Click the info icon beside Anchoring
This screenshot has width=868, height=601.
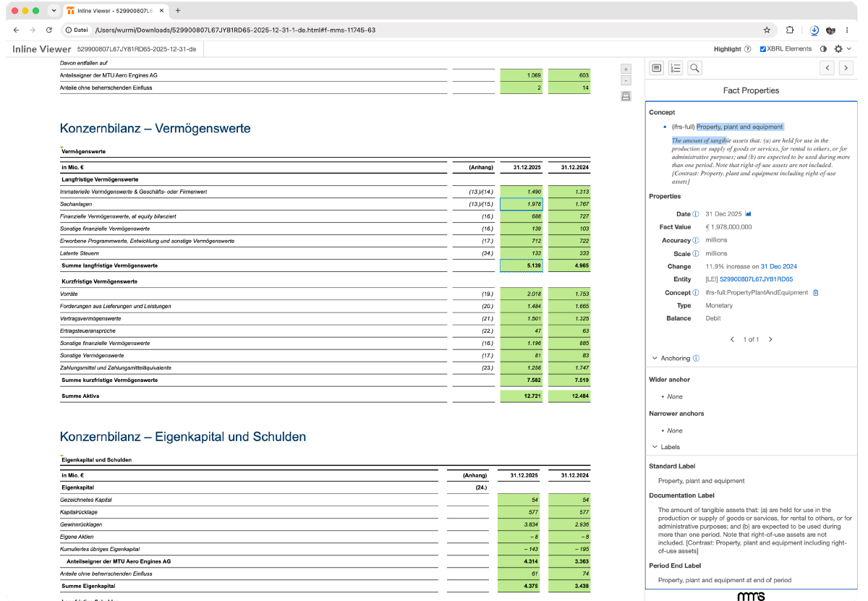tap(696, 358)
